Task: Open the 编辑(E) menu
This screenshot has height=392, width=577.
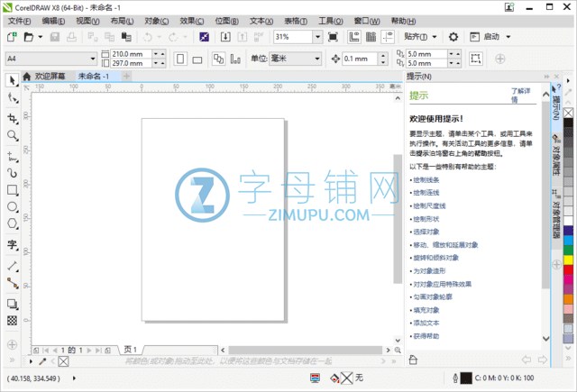Action: [53, 22]
